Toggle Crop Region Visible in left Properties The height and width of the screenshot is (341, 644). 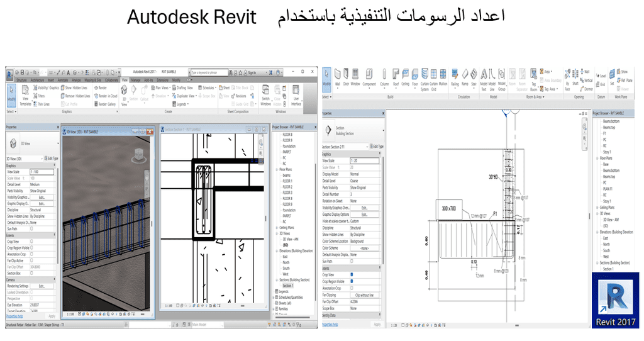click(x=31, y=248)
